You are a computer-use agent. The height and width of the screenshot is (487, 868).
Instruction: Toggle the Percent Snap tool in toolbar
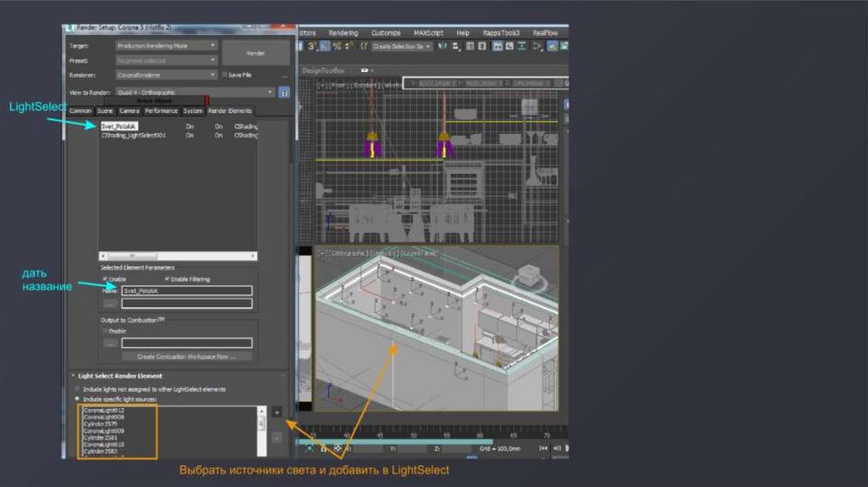click(337, 47)
